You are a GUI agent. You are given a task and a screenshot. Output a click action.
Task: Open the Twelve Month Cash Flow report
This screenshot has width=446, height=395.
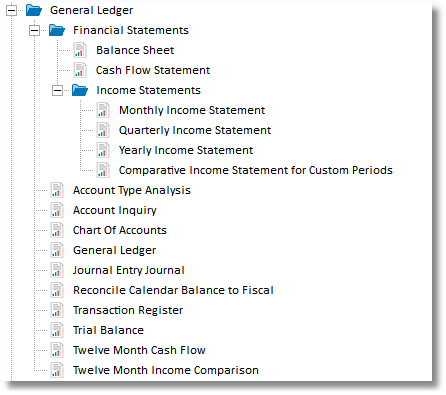coord(139,350)
